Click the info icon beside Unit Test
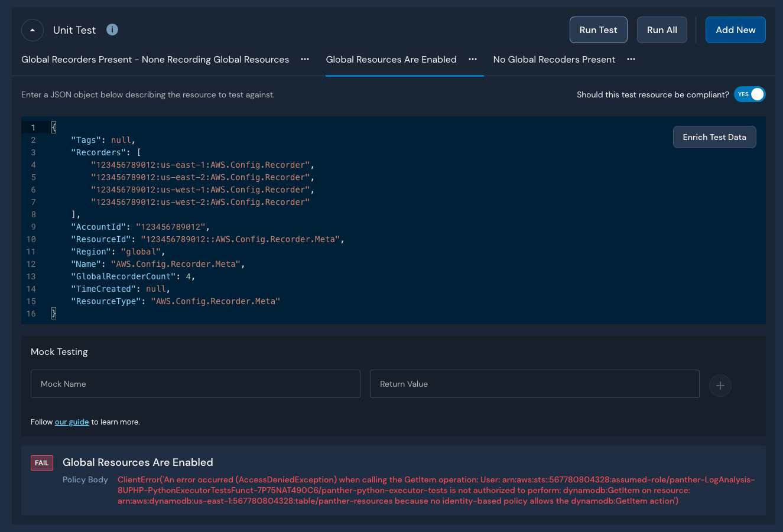 (x=112, y=30)
